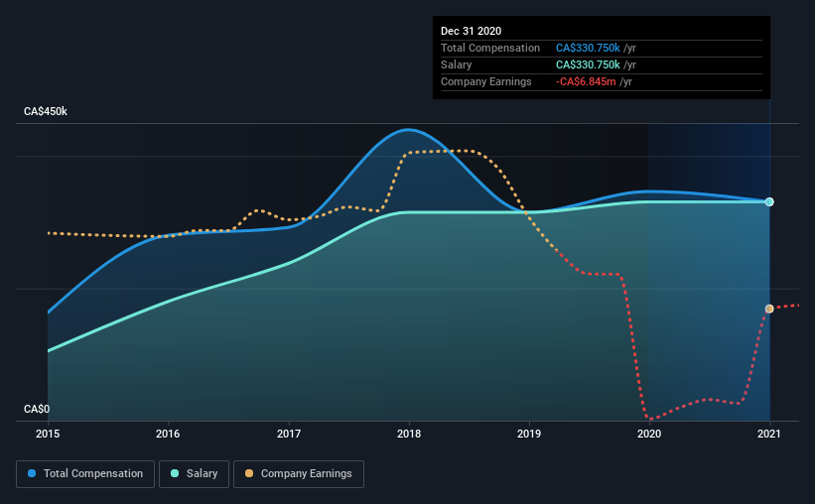815x504 pixels.
Task: Click the 2015 x-axis label
Action: pos(48,434)
